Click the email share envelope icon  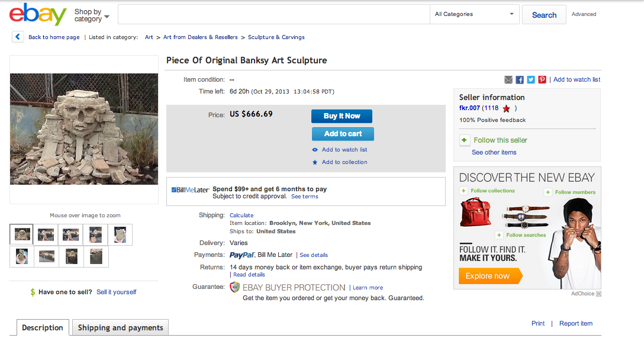click(x=508, y=80)
